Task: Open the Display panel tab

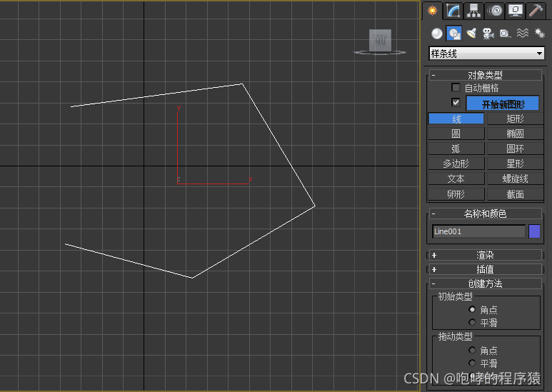Action: point(515,11)
